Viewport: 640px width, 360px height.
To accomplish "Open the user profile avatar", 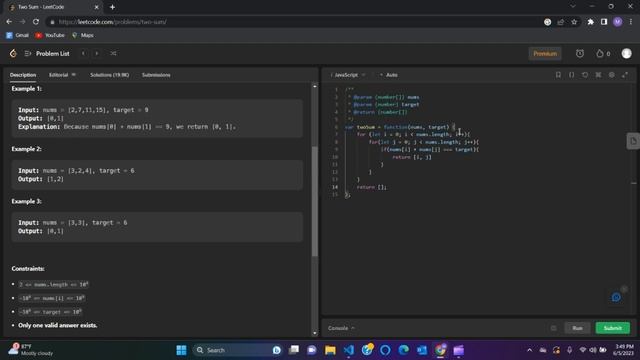I will (x=627, y=53).
